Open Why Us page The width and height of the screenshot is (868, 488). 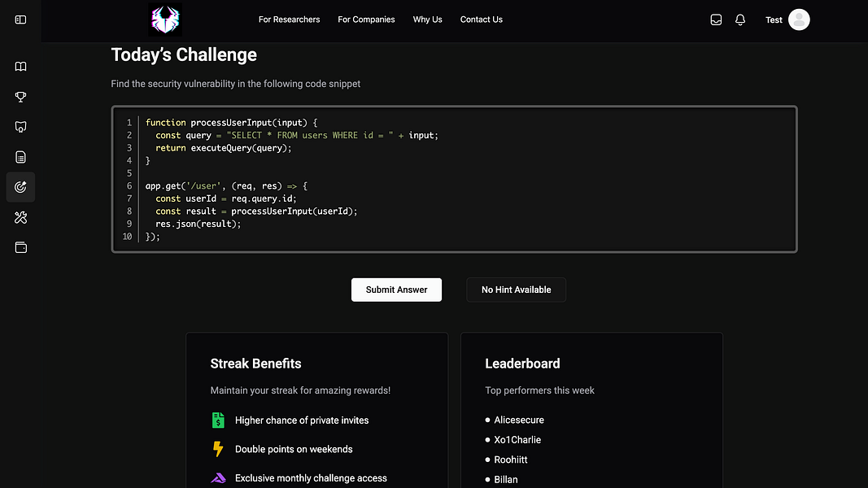427,20
